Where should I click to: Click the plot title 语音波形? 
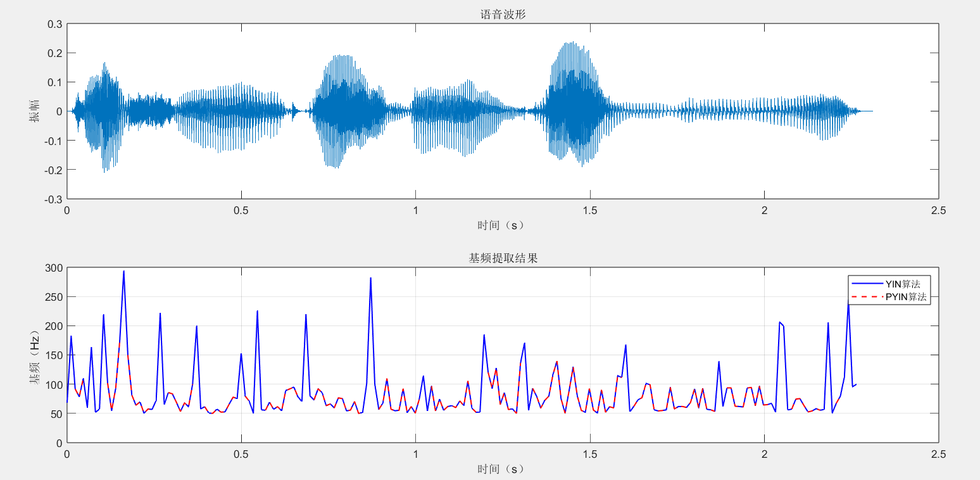[x=503, y=14]
